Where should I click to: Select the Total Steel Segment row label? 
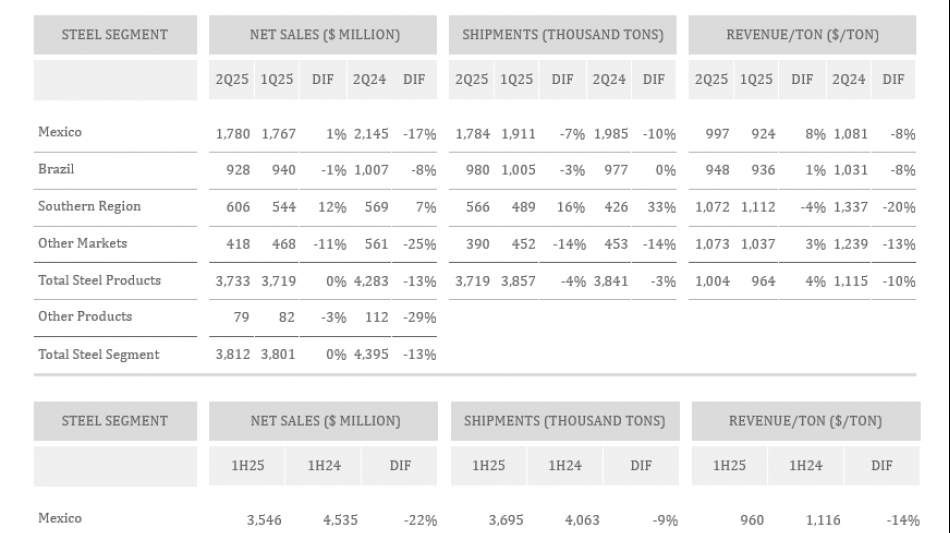98,354
